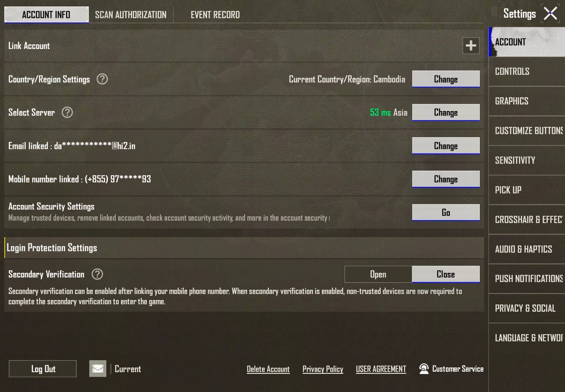Switch to the Account Info tab
565x392 pixels.
[x=46, y=15]
